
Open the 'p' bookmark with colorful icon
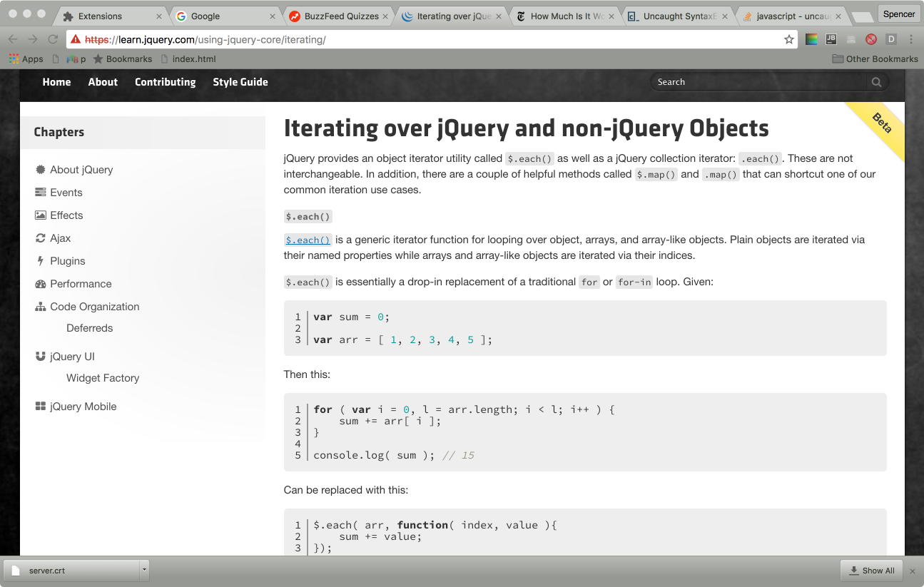76,59
